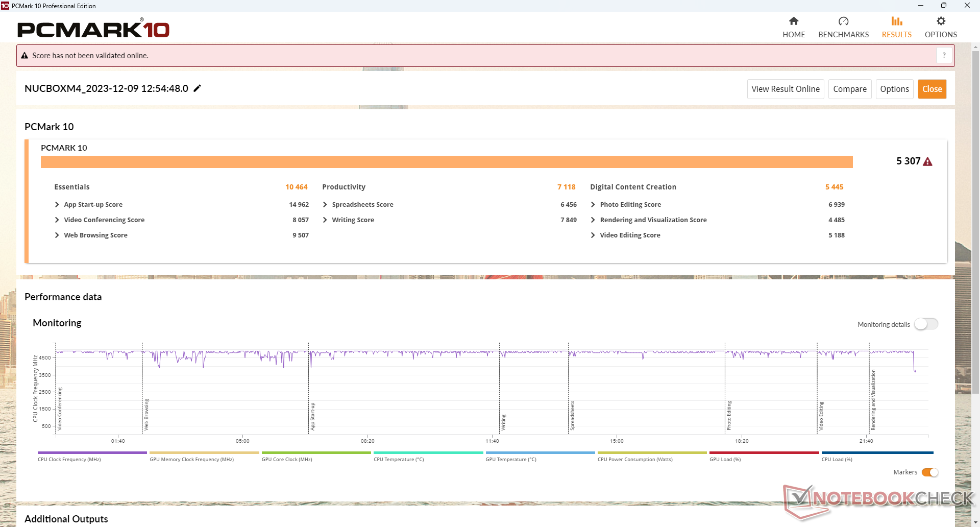Screen dimensions: 980x527
Task: Click the Digital Content Creation score 5 445
Action: pyautogui.click(x=835, y=187)
